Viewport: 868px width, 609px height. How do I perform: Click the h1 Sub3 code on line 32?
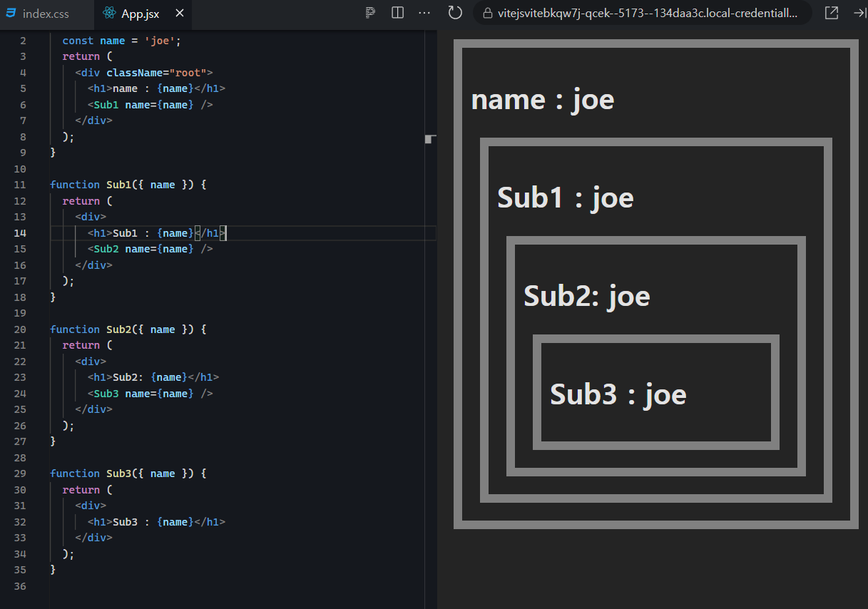tap(157, 522)
